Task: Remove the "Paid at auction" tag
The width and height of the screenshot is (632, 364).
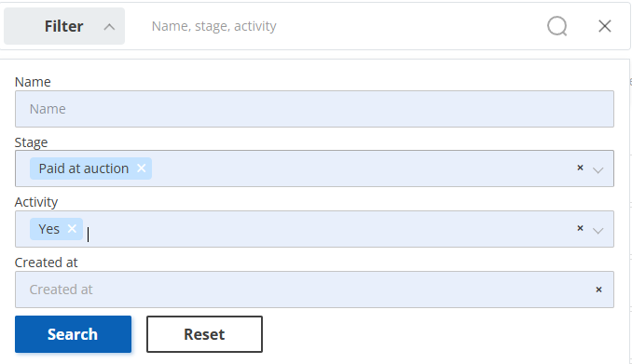Action: [141, 169]
